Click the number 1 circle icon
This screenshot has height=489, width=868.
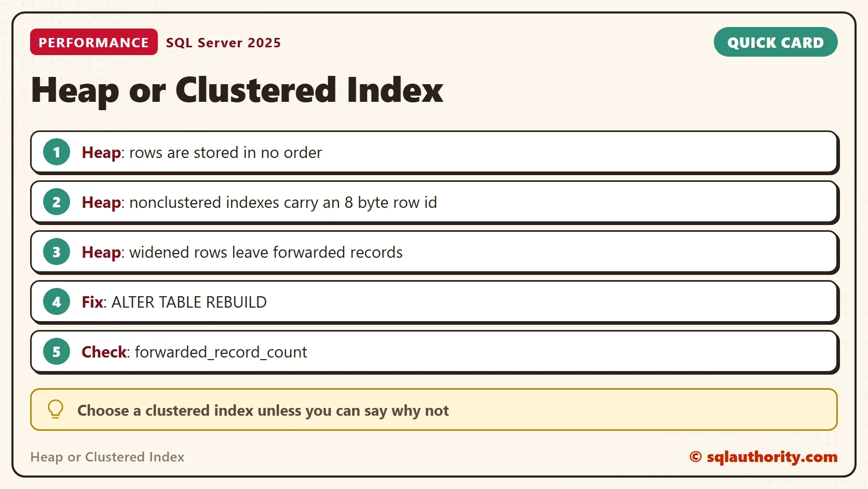point(57,152)
